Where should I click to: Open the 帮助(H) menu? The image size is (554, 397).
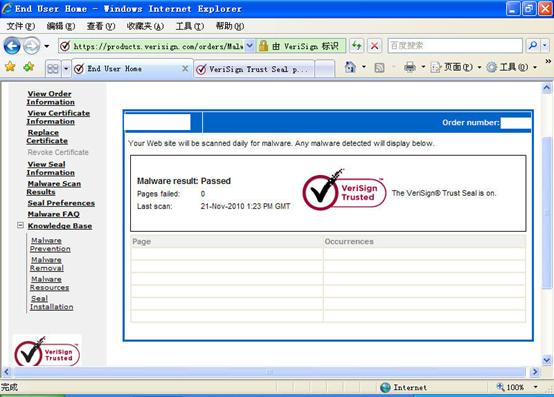(230, 26)
